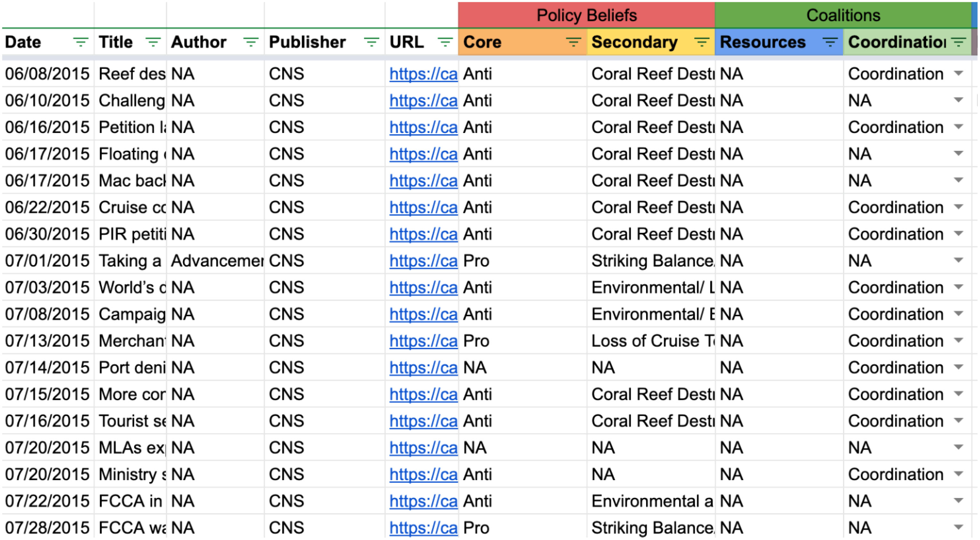
Task: Open the URL link in the Port deni row
Action: coord(423,367)
